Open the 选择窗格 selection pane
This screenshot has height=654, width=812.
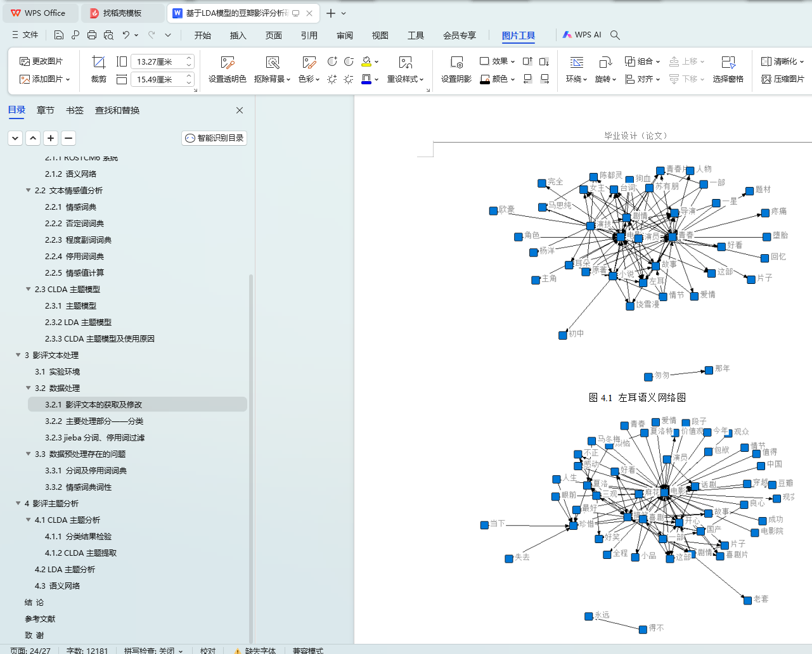(728, 70)
